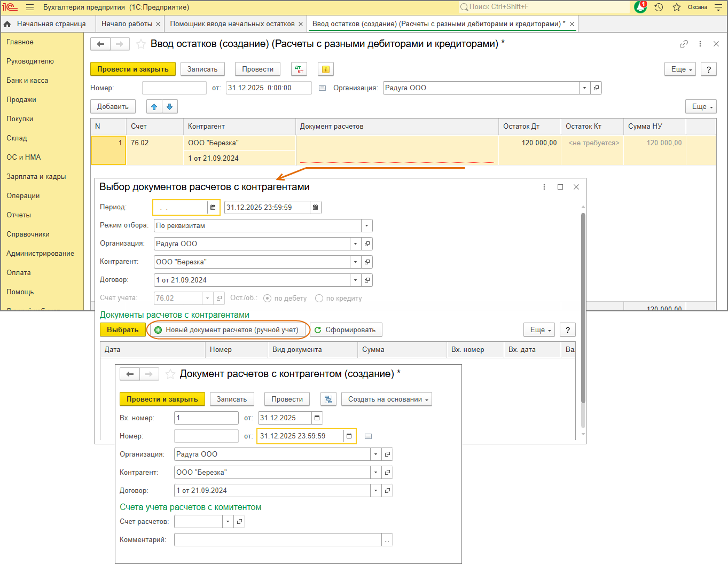Image resolution: width=728 pixels, height=565 pixels.
Task: Expand Контрагент dropdown in Выбор документов dialog
Action: point(356,262)
